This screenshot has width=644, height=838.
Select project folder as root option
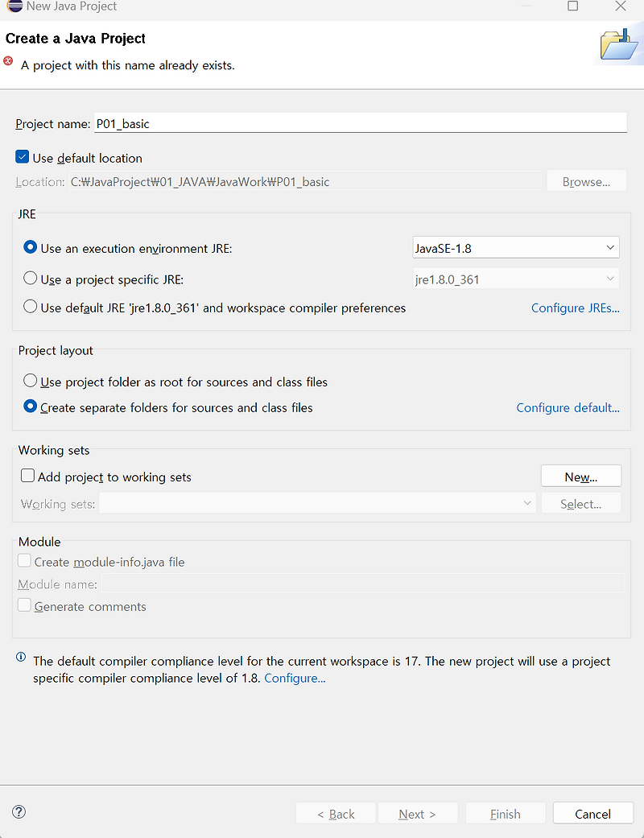[x=31, y=381]
